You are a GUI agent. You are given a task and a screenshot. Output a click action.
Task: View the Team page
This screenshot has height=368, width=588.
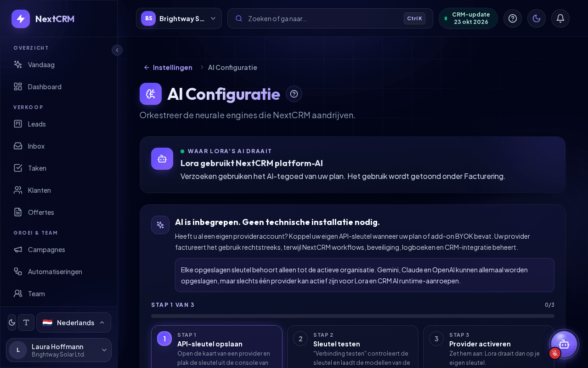[x=59, y=293]
